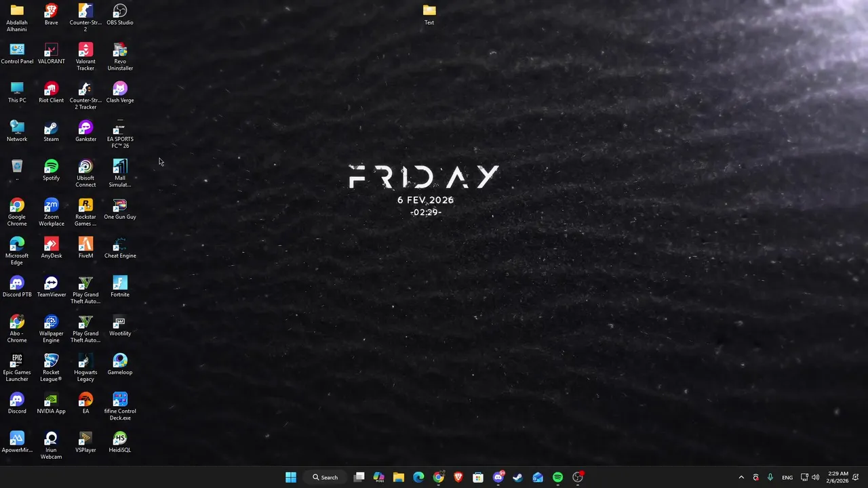
Task: Select the Gangster desktop shortcut
Action: pyautogui.click(x=85, y=131)
